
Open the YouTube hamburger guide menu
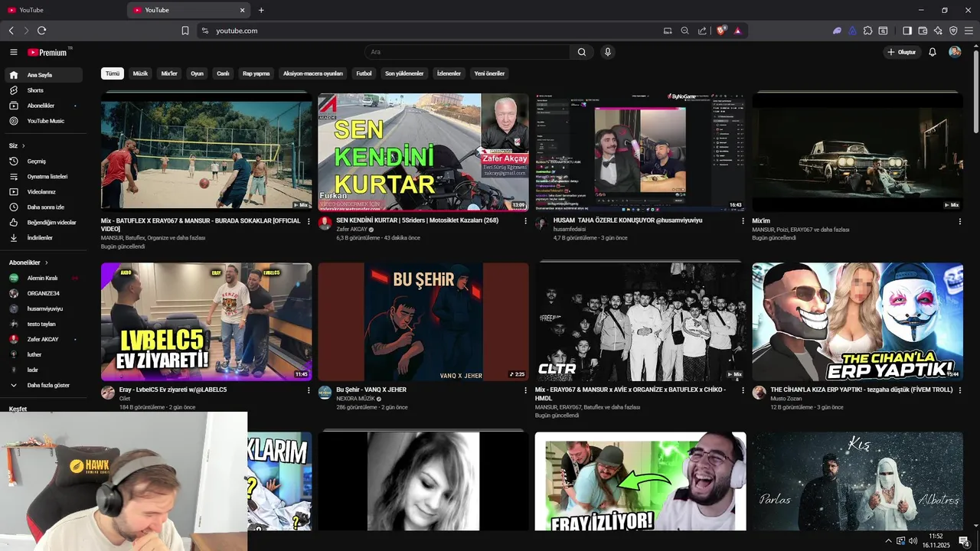13,52
